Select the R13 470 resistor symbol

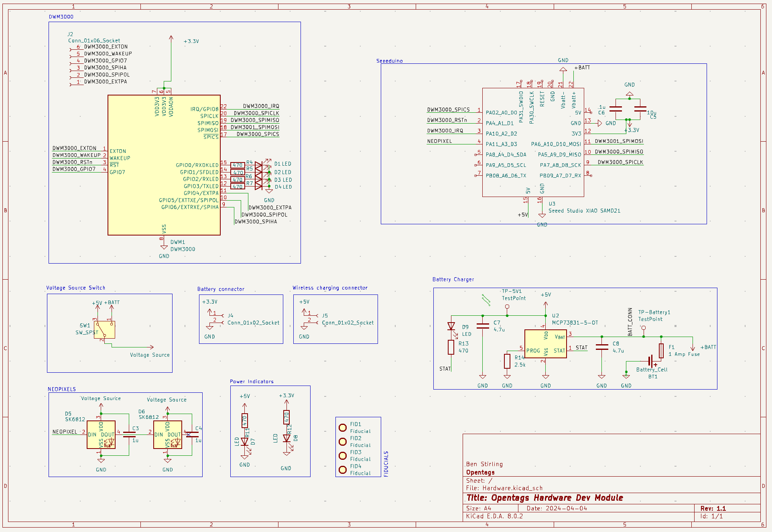pyautogui.click(x=451, y=347)
